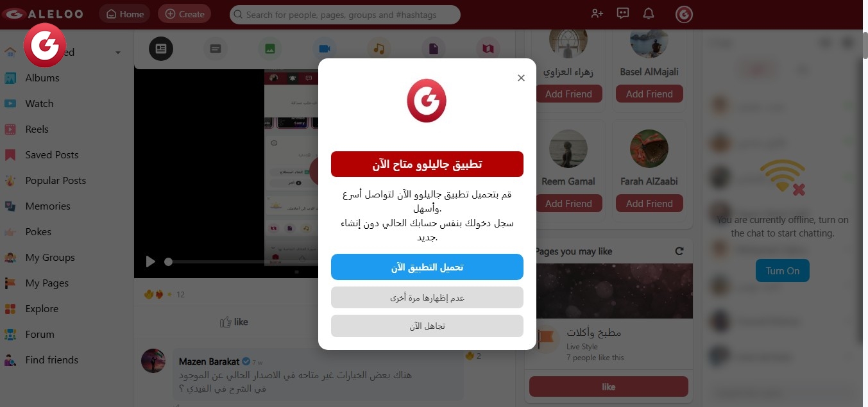Viewport: 868px width, 407px height.
Task: Select the photo post type icon
Action: point(270,48)
